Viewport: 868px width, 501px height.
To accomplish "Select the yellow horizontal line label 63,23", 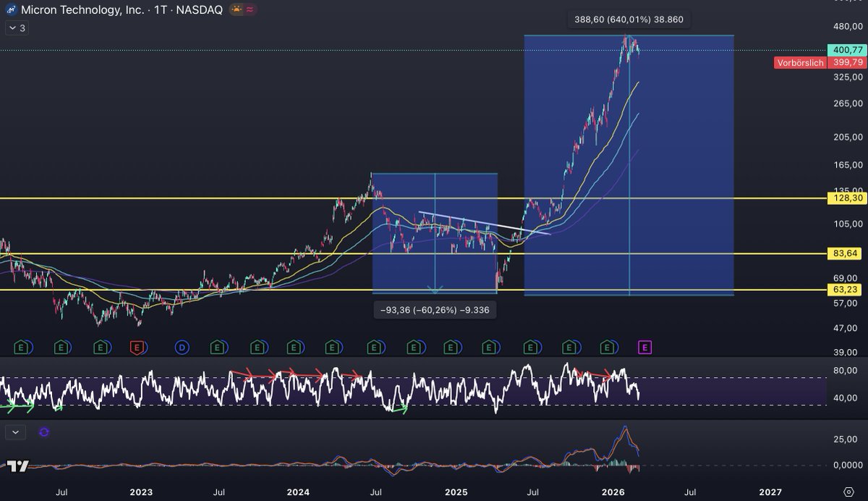I will pos(846,290).
